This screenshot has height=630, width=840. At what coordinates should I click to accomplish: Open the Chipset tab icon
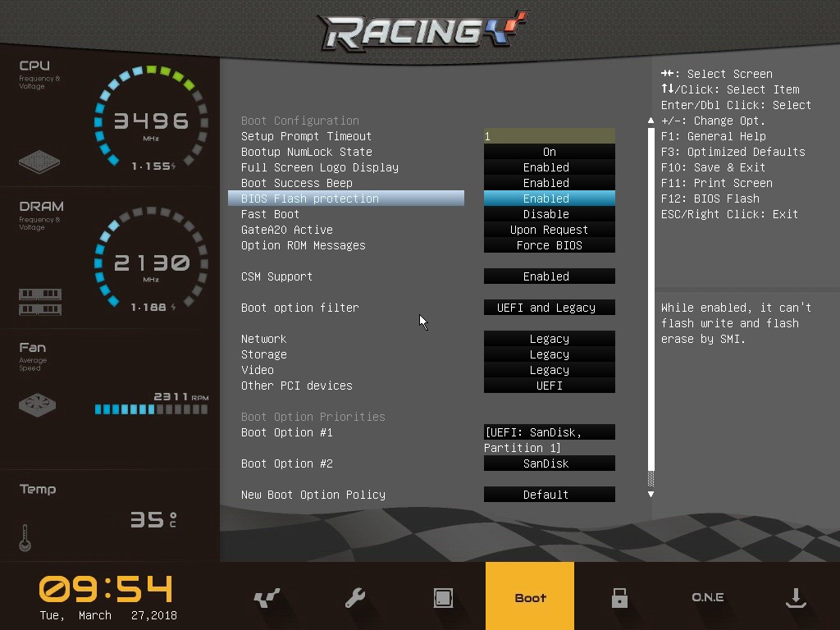click(443, 598)
